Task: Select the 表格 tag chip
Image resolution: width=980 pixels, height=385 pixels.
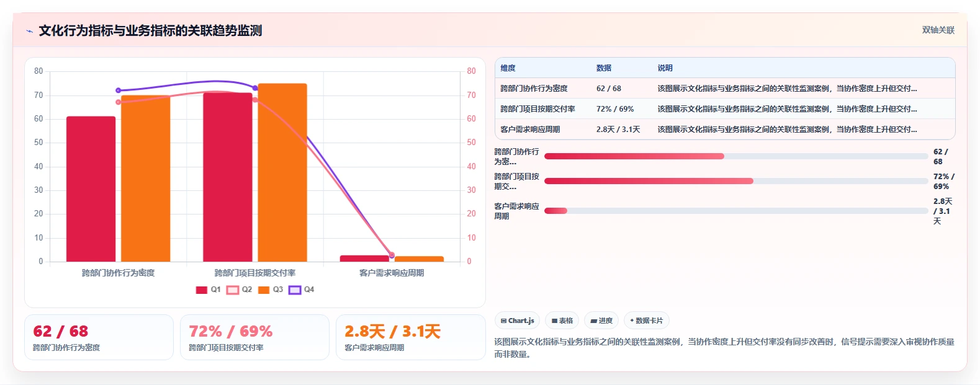Action: pyautogui.click(x=562, y=321)
